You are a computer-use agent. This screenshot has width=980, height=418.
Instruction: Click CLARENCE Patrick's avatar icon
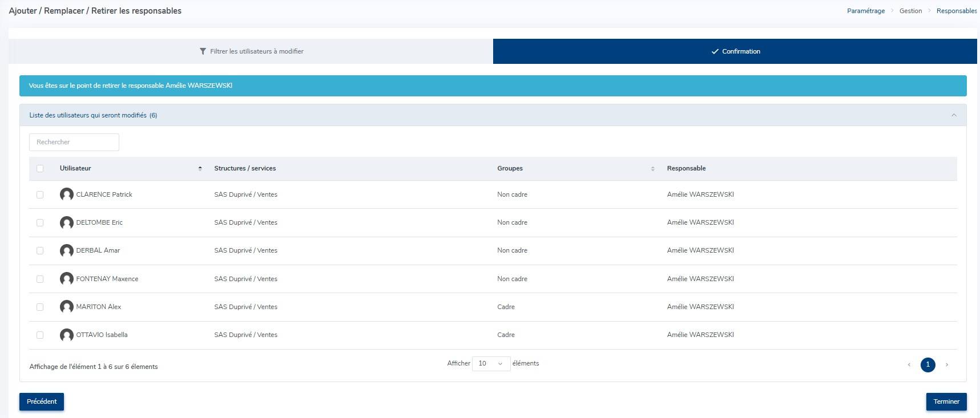point(66,194)
